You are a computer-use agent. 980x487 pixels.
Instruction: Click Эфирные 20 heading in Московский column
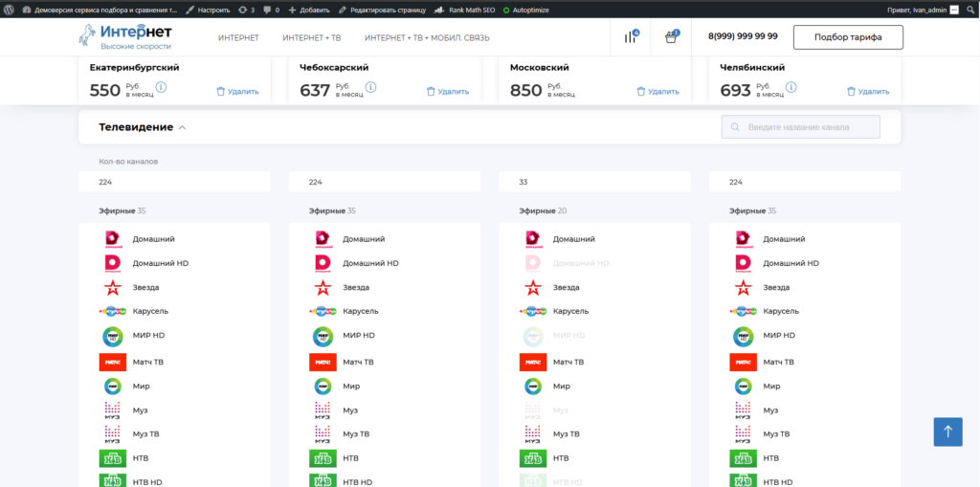[x=543, y=210]
